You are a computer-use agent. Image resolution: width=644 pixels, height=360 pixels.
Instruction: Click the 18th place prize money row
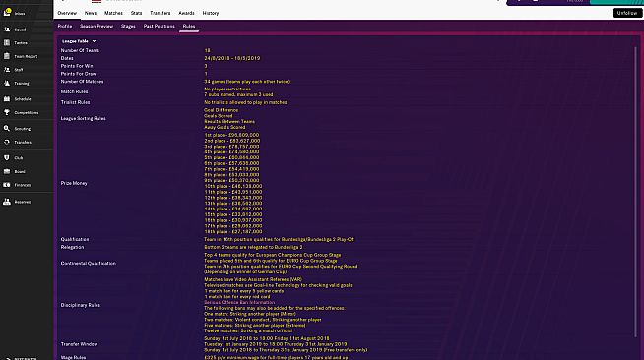click(x=232, y=232)
